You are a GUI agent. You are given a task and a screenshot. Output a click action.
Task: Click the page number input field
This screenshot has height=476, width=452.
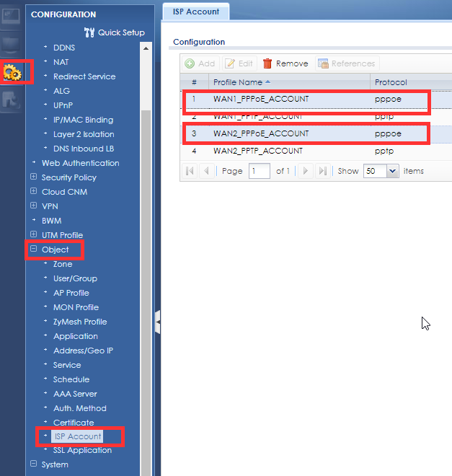coord(259,171)
